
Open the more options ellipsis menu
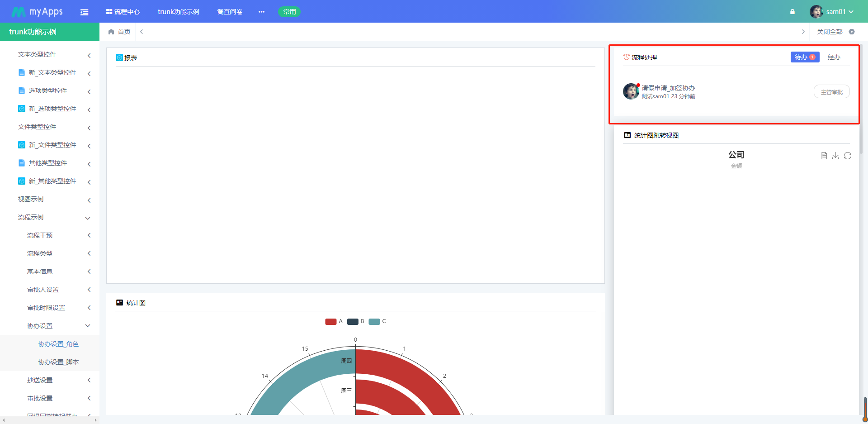click(261, 12)
